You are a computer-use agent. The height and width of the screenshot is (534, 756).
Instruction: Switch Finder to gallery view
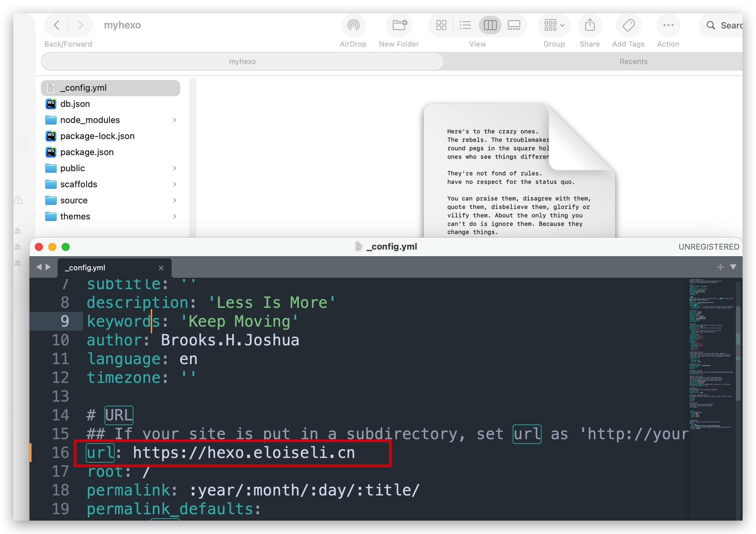(x=514, y=25)
